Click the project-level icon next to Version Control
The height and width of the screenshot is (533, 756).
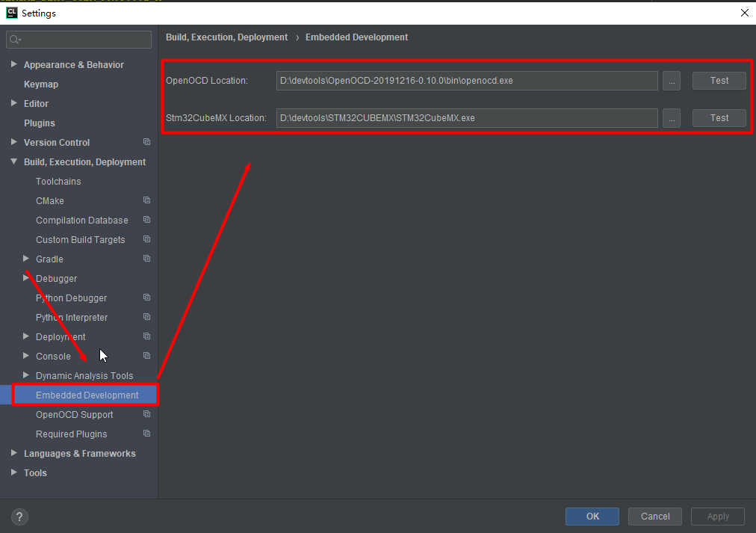(146, 142)
